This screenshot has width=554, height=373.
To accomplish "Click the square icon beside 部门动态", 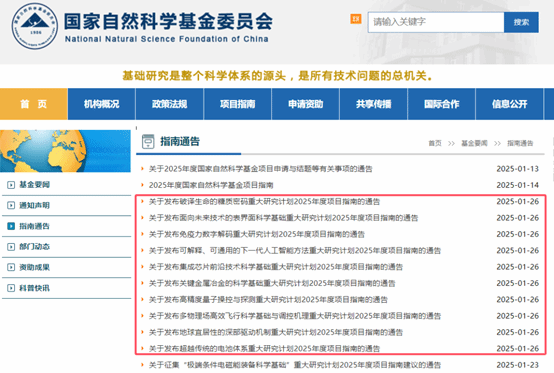I will pos(11,247).
